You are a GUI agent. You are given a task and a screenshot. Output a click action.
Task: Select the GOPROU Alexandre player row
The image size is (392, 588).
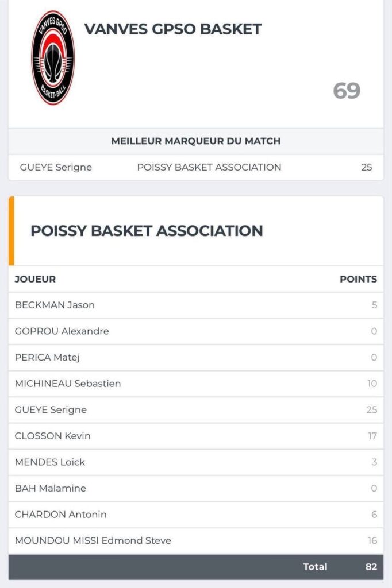pyautogui.click(x=196, y=331)
